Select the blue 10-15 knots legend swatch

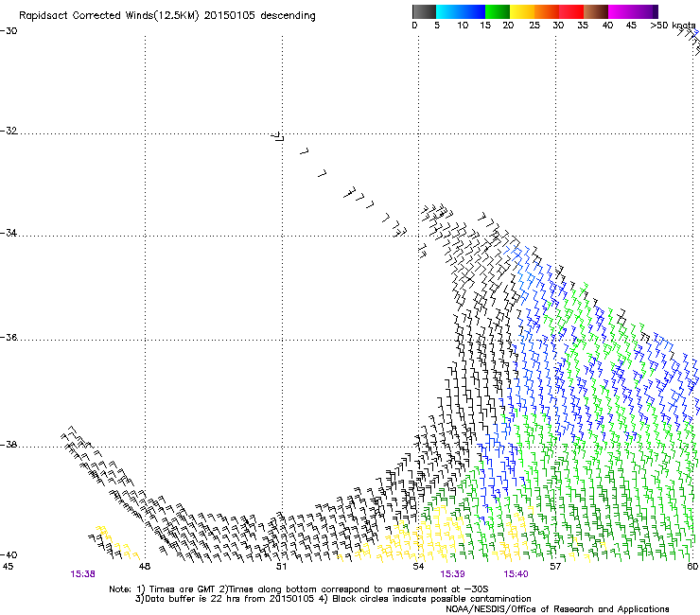point(473,11)
